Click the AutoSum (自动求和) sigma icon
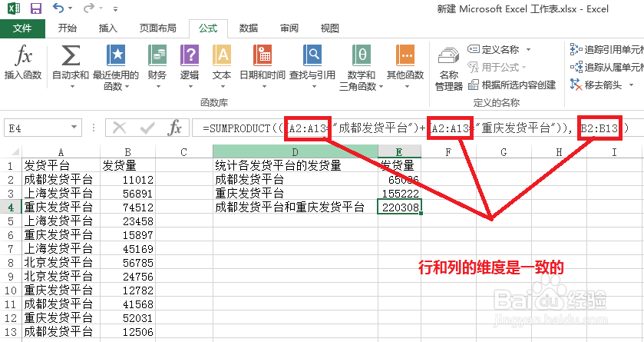644x342 pixels. (70, 56)
